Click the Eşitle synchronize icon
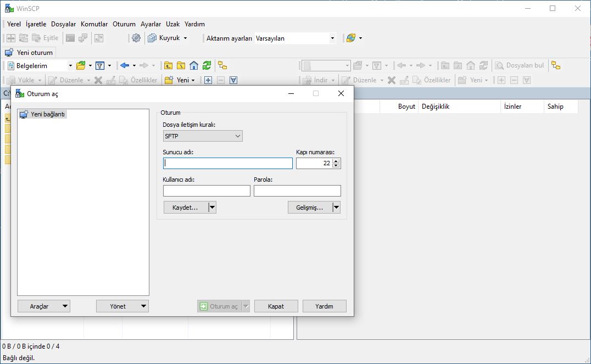The image size is (591, 364). coord(36,38)
